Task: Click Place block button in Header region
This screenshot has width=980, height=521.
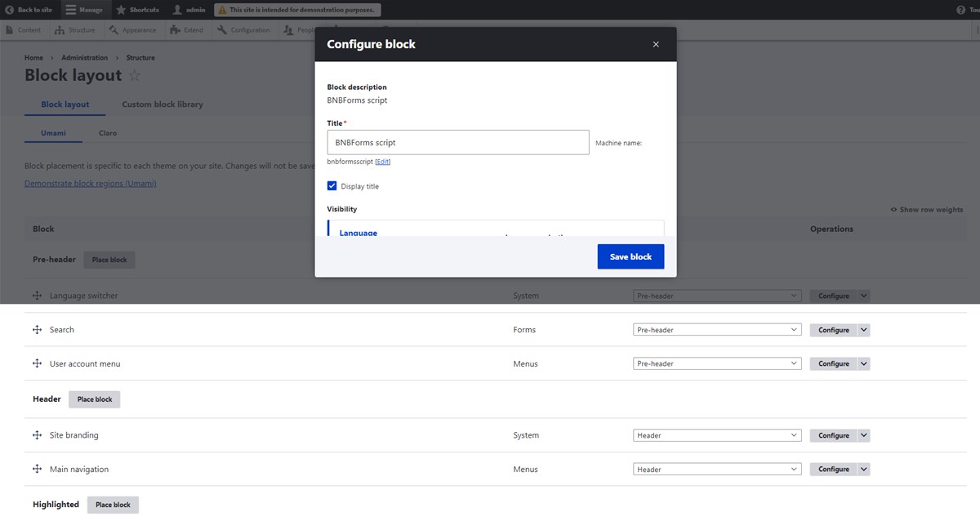Action: [x=95, y=399]
